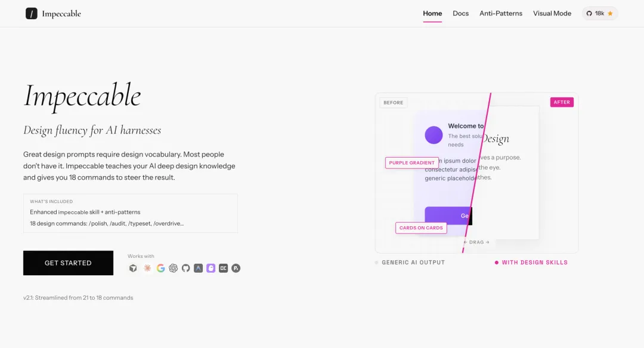
Task: Click the dark OC square icon
Action: (x=224, y=268)
